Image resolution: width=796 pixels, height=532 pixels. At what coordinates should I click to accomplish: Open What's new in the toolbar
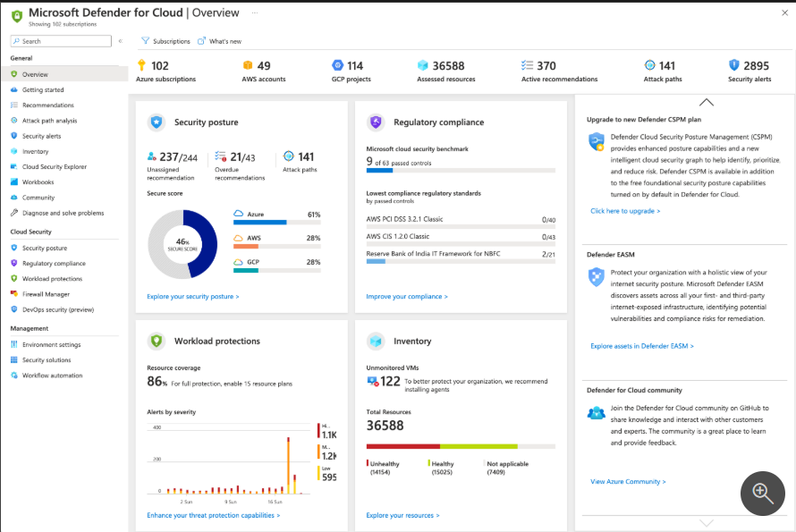point(220,41)
